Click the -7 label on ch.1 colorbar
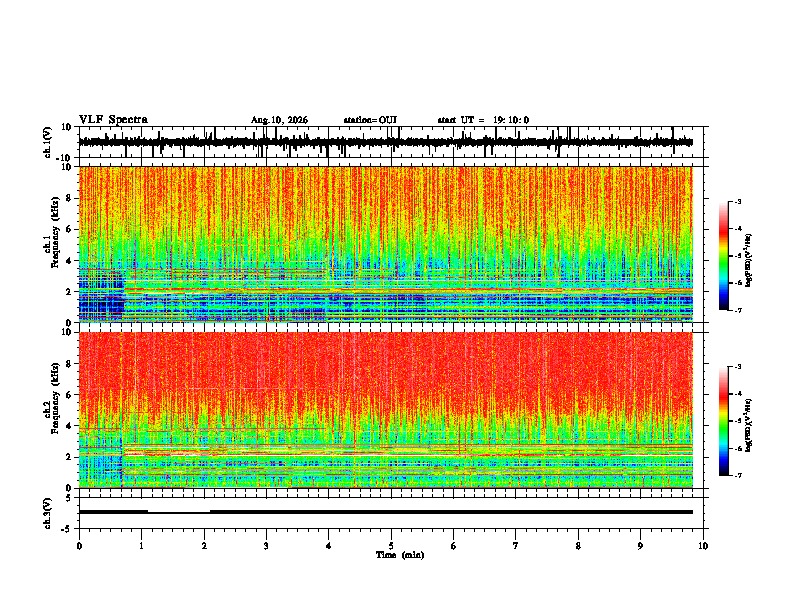 (738, 311)
